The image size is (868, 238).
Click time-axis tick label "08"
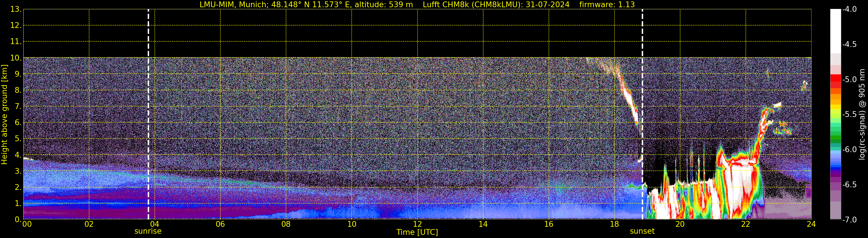pos(286,224)
